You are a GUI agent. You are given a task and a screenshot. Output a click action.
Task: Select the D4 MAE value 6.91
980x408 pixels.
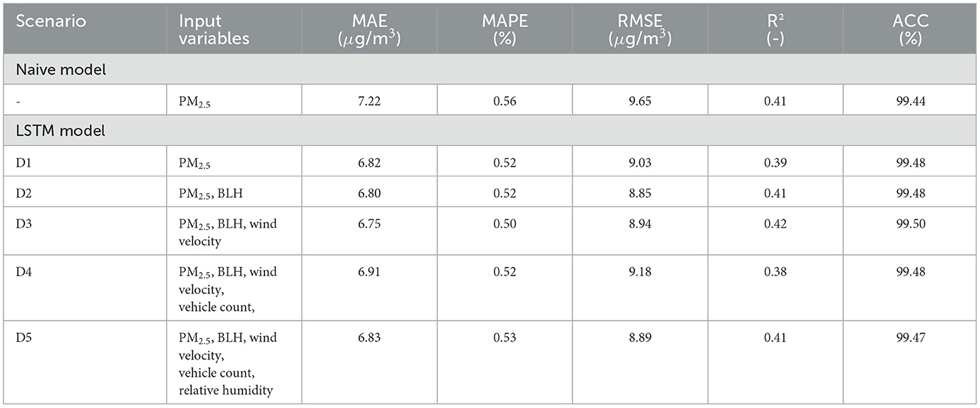[x=369, y=271]
